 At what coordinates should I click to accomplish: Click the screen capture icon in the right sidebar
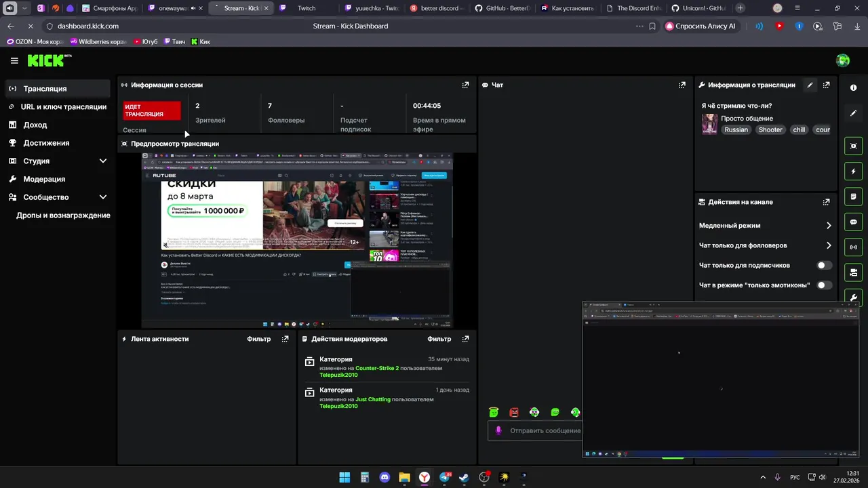click(x=854, y=146)
